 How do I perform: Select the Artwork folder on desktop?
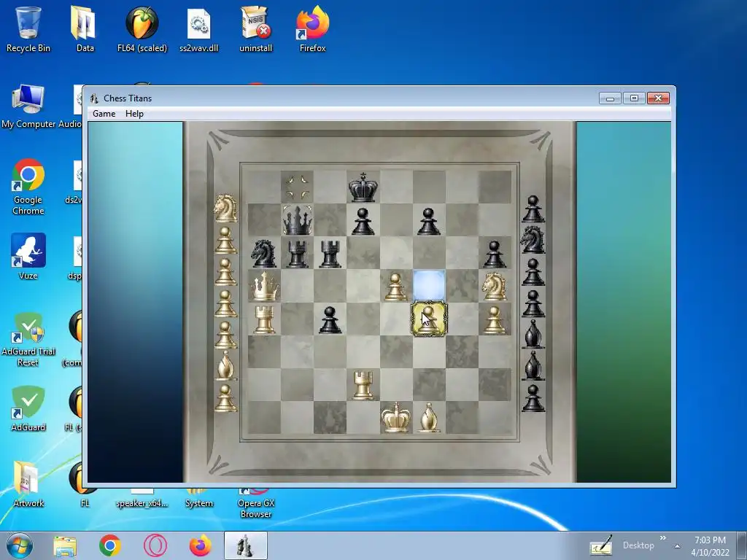tap(28, 484)
